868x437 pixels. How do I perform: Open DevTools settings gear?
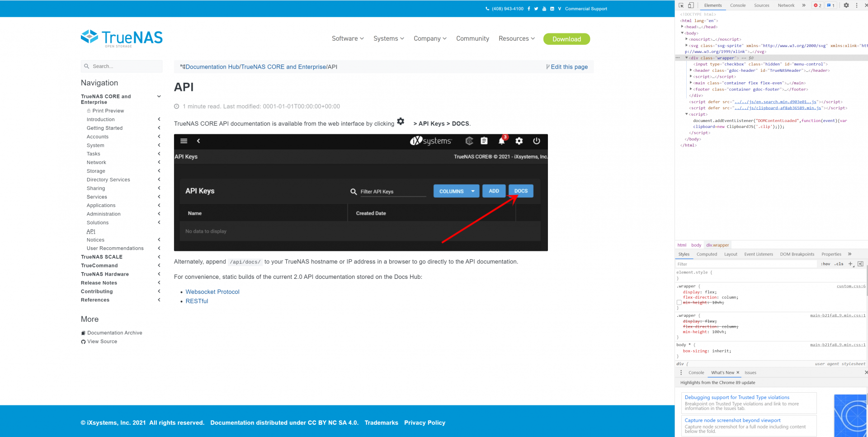tap(846, 5)
